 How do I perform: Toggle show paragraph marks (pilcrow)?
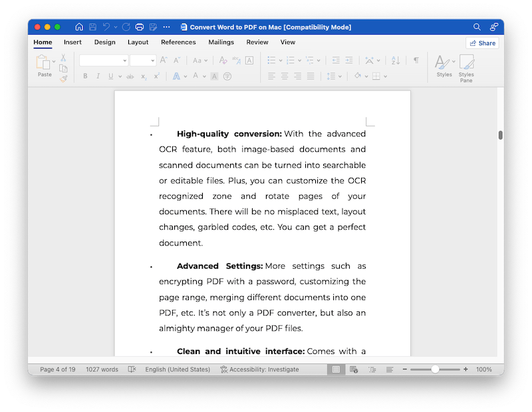[x=416, y=61]
